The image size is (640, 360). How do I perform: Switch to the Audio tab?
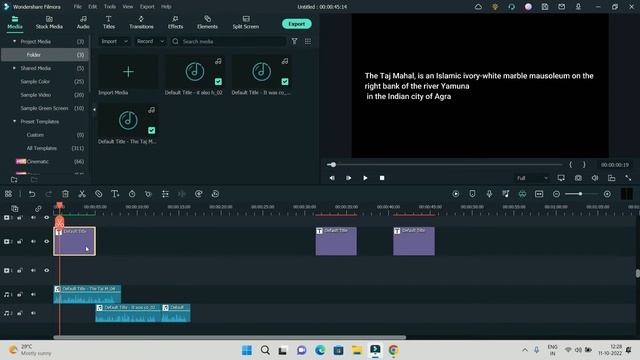point(83,22)
